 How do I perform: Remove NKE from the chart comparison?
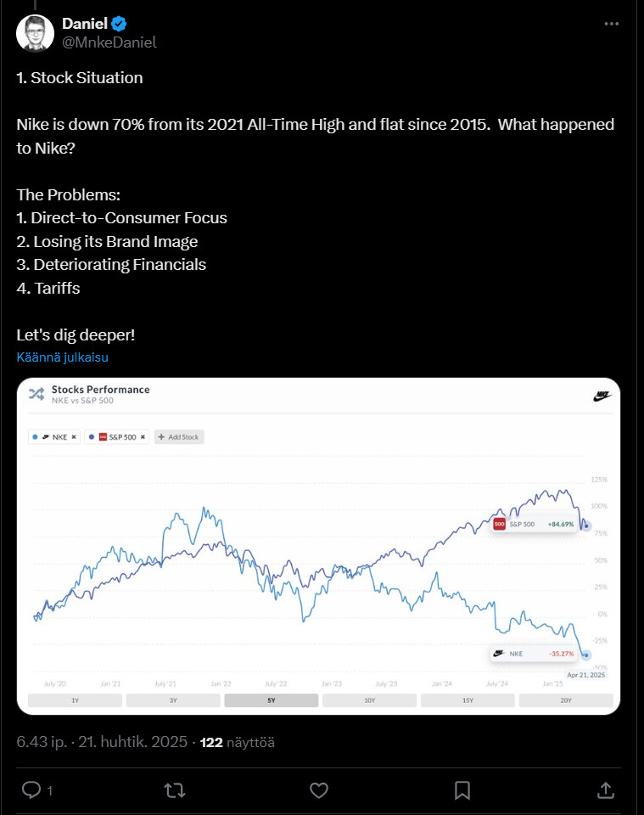tap(74, 437)
